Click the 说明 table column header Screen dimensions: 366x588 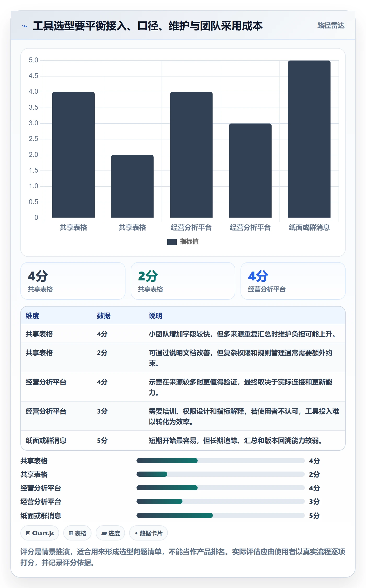click(x=156, y=316)
